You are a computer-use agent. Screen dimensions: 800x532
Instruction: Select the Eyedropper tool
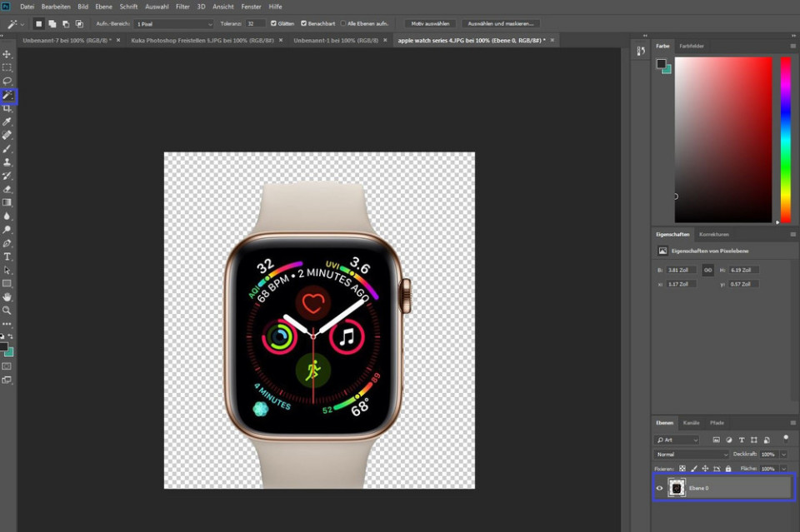pos(7,122)
